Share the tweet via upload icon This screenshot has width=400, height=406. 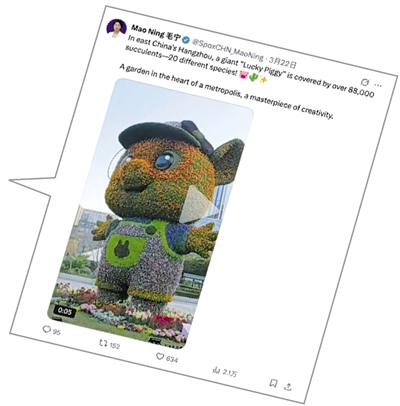click(288, 387)
